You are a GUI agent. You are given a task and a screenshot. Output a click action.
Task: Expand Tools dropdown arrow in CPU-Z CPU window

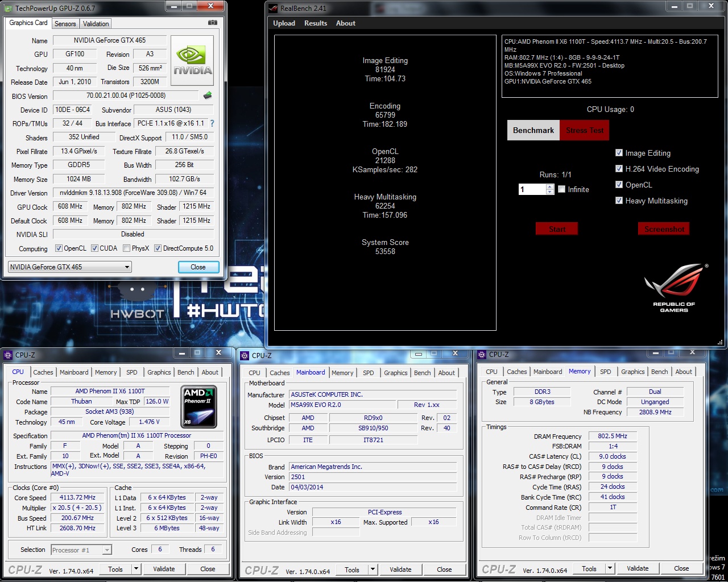[136, 568]
